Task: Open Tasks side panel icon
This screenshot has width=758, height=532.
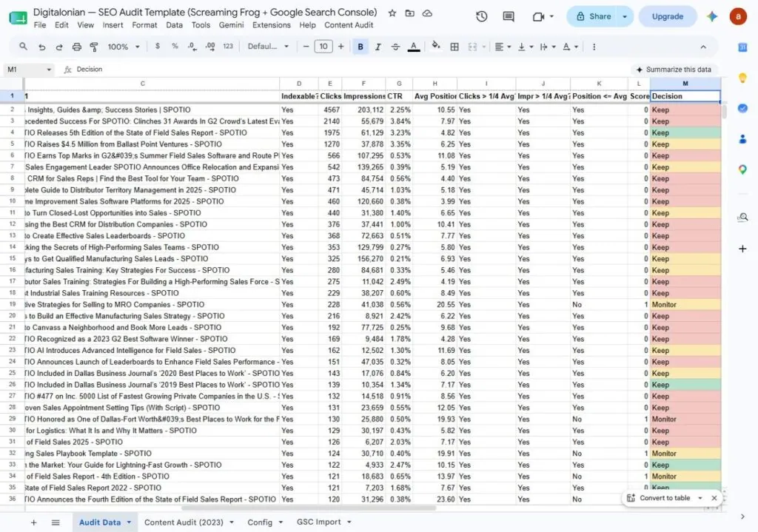Action: coord(742,108)
